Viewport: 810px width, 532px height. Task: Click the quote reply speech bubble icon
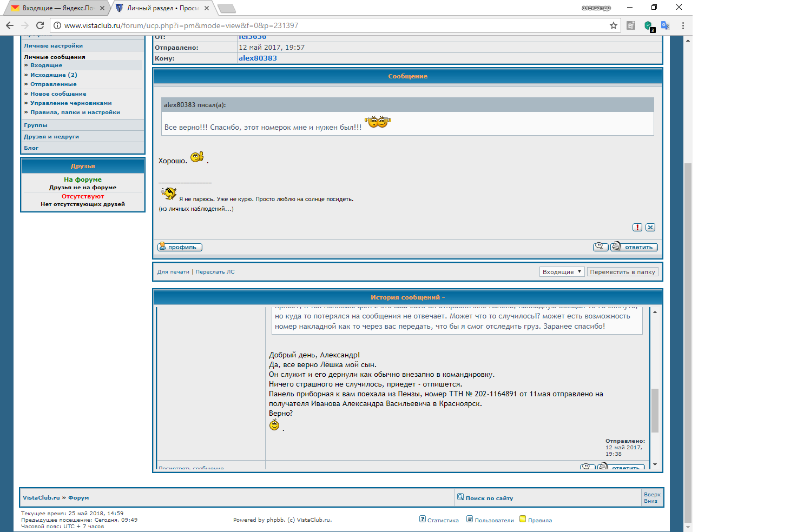point(601,247)
